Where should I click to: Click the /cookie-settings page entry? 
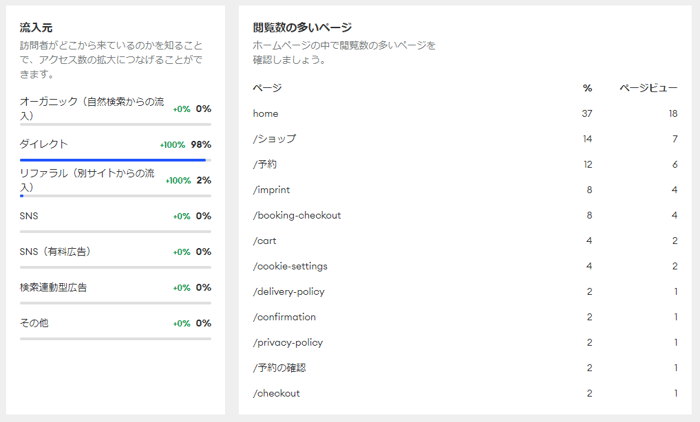(290, 266)
